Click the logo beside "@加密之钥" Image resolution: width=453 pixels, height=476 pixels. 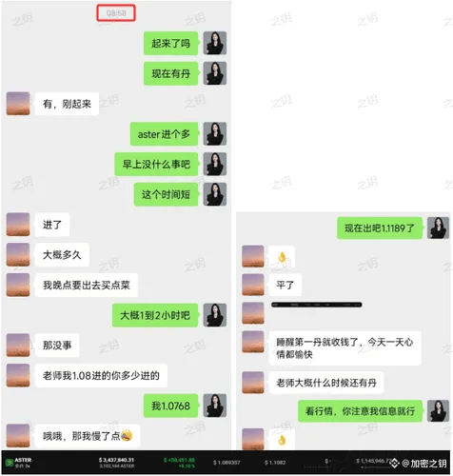point(394,464)
